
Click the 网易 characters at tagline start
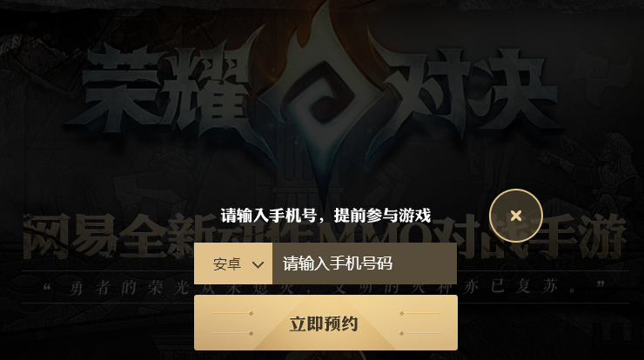click(x=70, y=237)
